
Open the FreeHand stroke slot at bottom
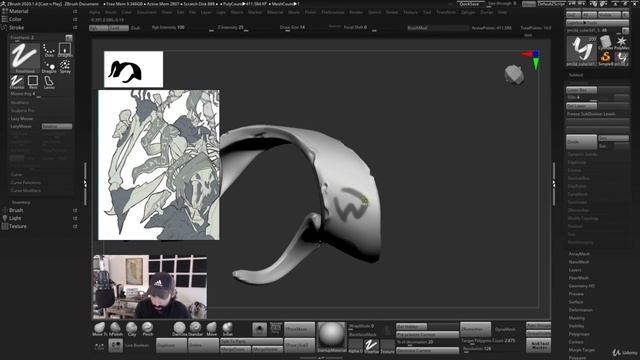tap(371, 346)
